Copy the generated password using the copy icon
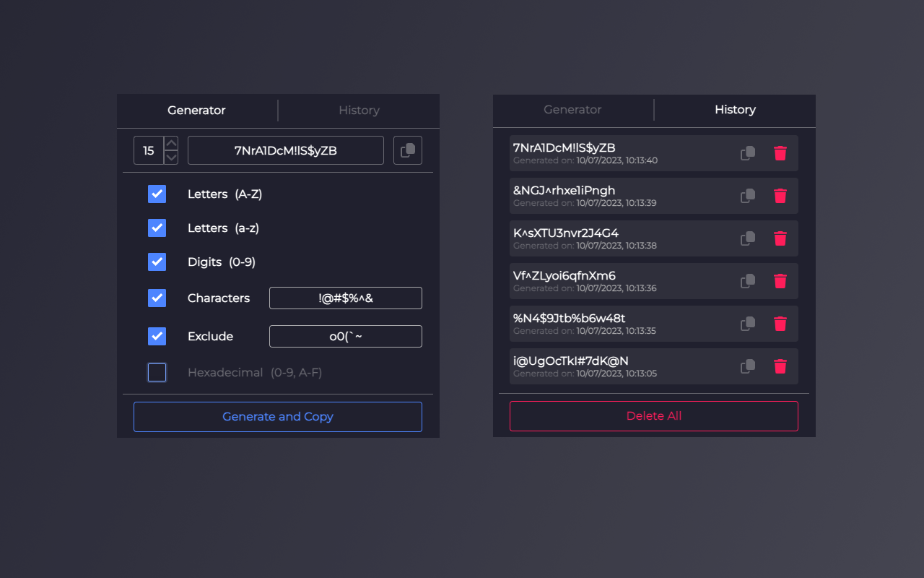The width and height of the screenshot is (924, 578). 407,150
